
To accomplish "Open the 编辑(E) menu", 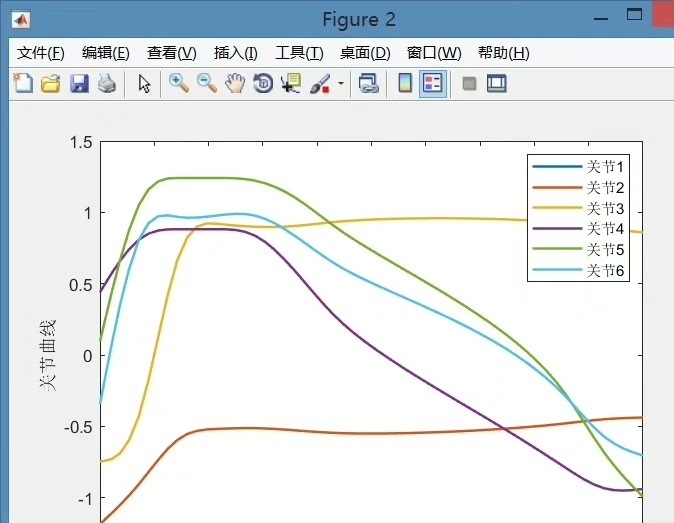I will pos(106,53).
